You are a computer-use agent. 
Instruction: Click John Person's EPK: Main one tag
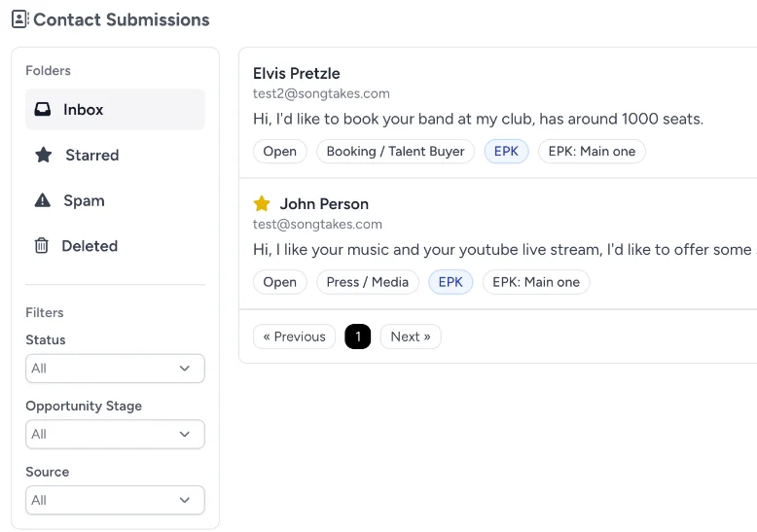(536, 283)
